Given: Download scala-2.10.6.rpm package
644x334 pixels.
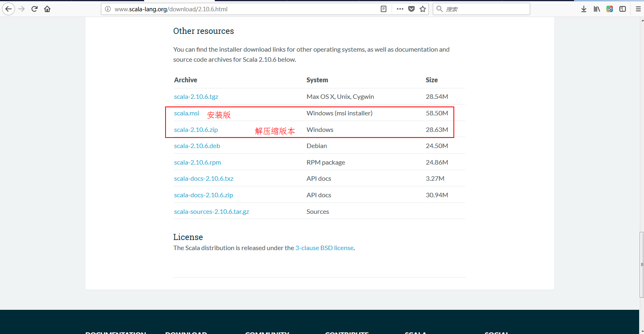Looking at the screenshot, I should 197,163.
